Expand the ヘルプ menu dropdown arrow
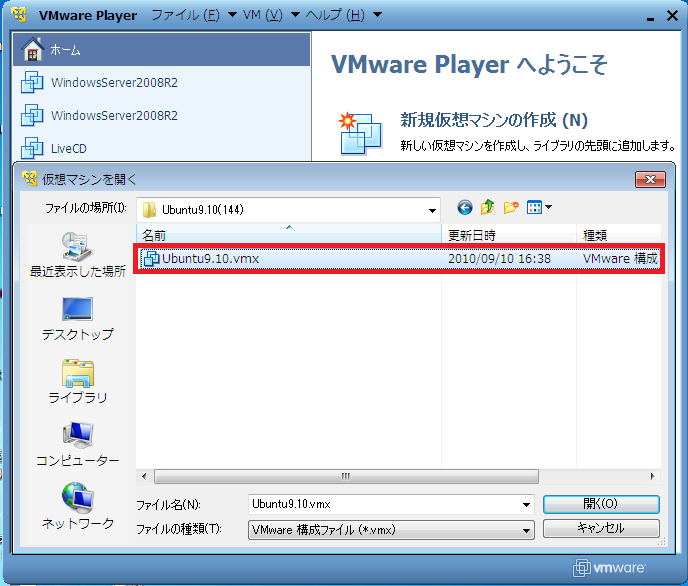Viewport: 688px width, 586px height. coord(377,15)
